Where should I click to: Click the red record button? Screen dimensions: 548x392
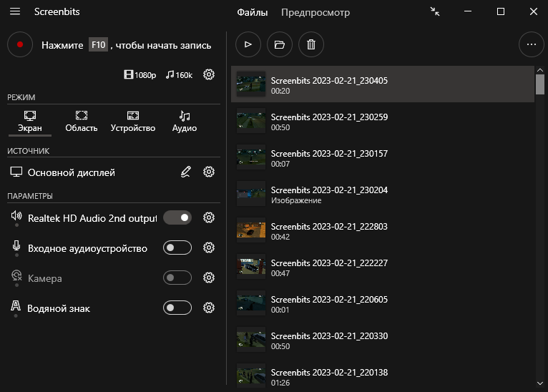20,44
